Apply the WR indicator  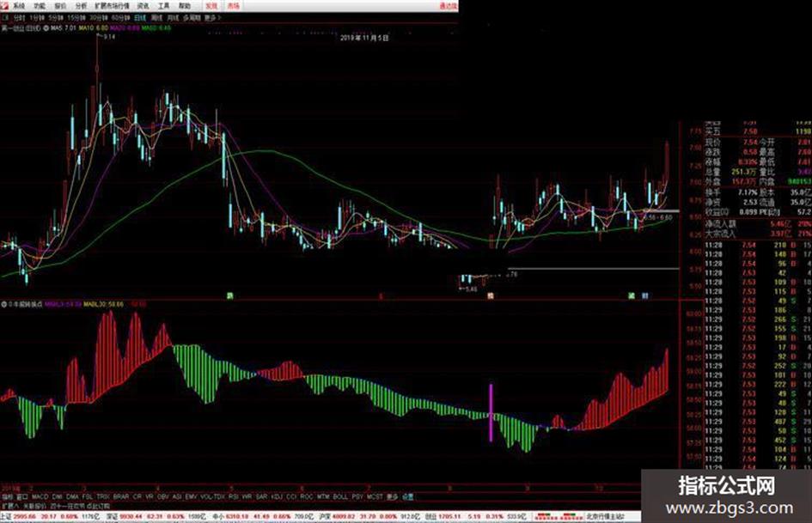pyautogui.click(x=247, y=496)
